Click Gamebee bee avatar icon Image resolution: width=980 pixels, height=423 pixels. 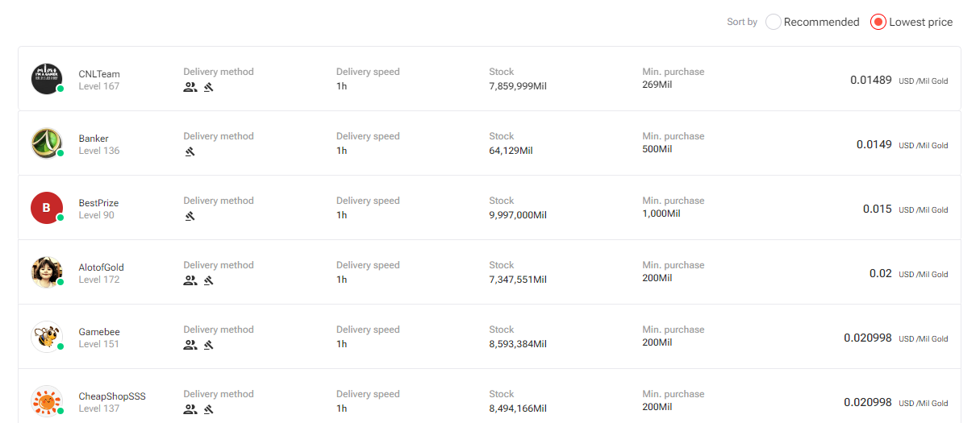click(x=47, y=337)
